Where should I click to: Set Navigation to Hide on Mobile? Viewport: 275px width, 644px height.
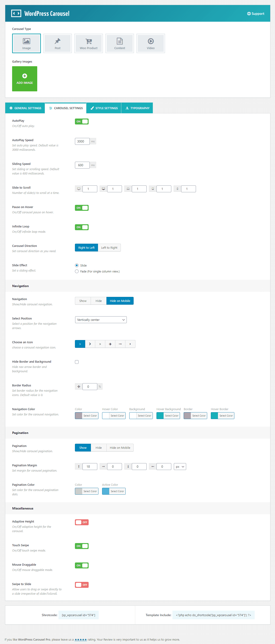(x=120, y=301)
